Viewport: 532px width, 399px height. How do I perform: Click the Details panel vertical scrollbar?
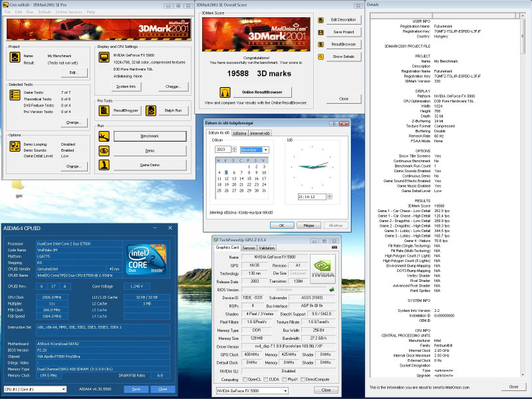point(523,196)
